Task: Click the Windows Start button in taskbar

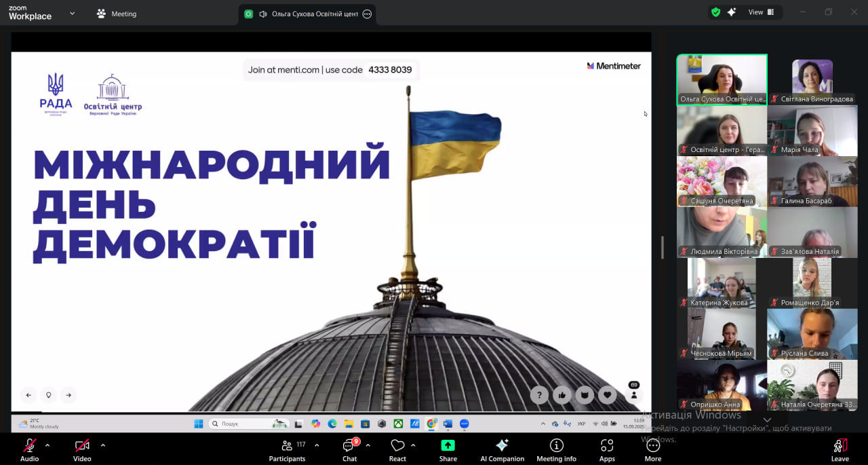Action: coord(199,424)
